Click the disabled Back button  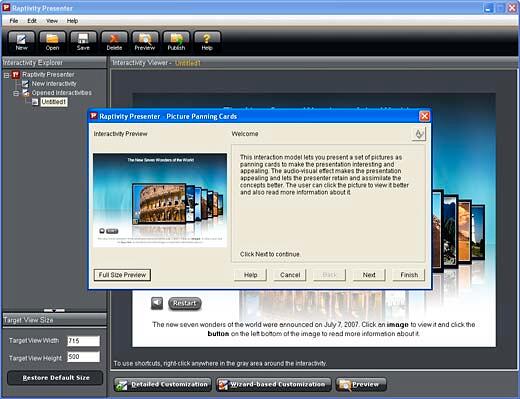pyautogui.click(x=329, y=275)
